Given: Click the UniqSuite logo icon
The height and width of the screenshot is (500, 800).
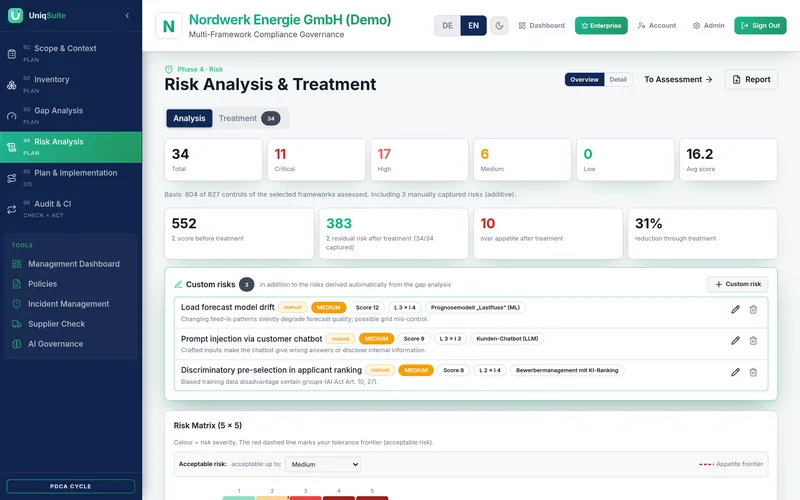Looking at the screenshot, I should [x=15, y=15].
